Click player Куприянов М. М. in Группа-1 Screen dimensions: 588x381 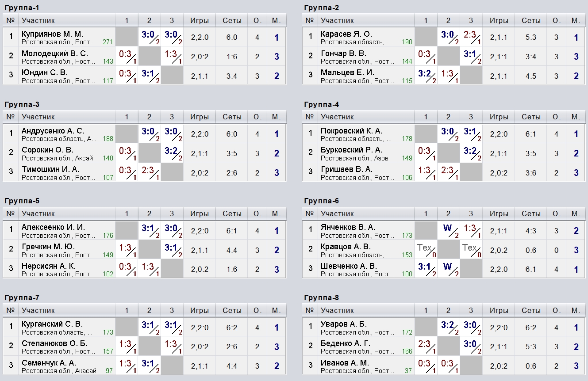click(x=52, y=34)
